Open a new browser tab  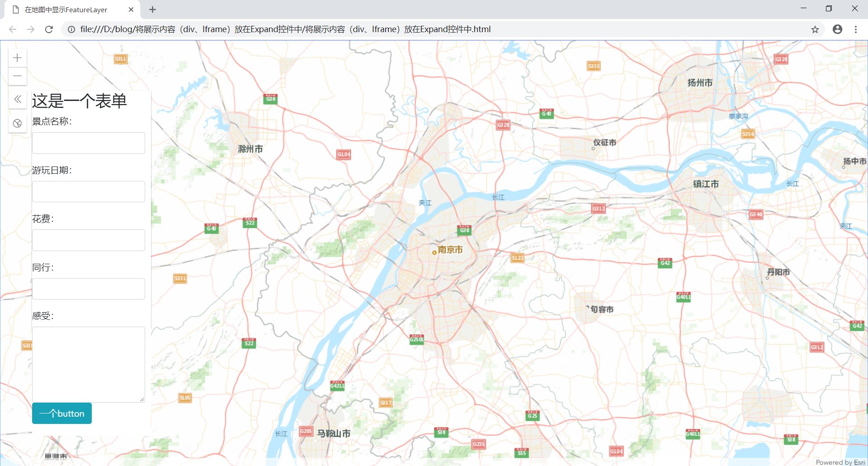tap(153, 10)
